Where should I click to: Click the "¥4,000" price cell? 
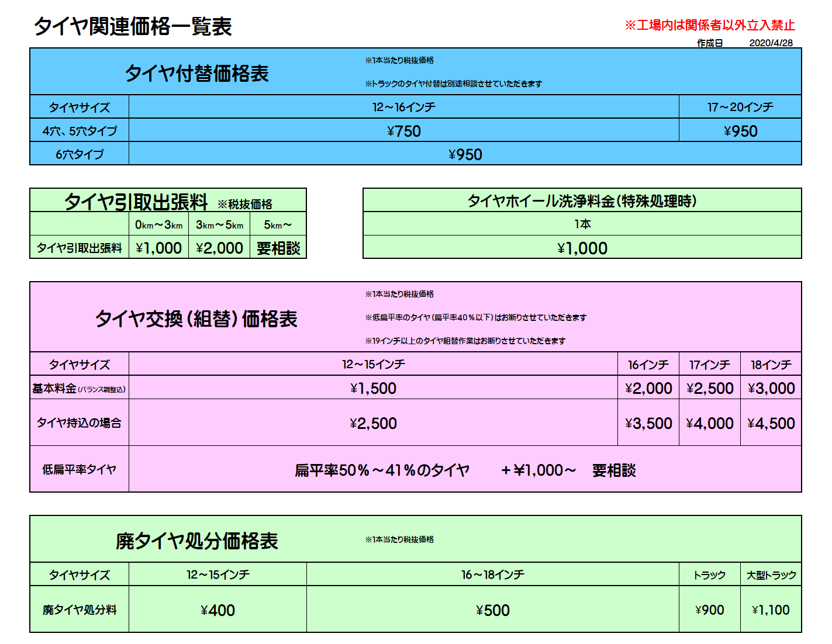pos(710,424)
